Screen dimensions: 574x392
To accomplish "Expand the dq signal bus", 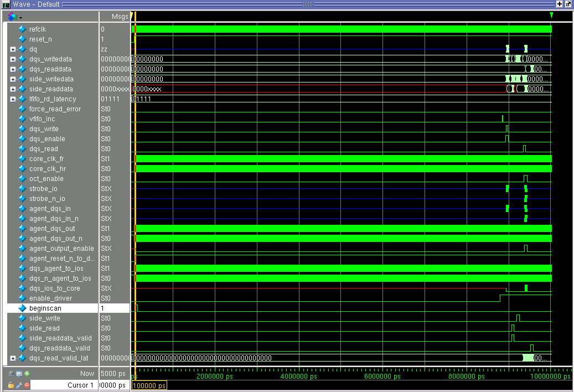I will coord(13,49).
